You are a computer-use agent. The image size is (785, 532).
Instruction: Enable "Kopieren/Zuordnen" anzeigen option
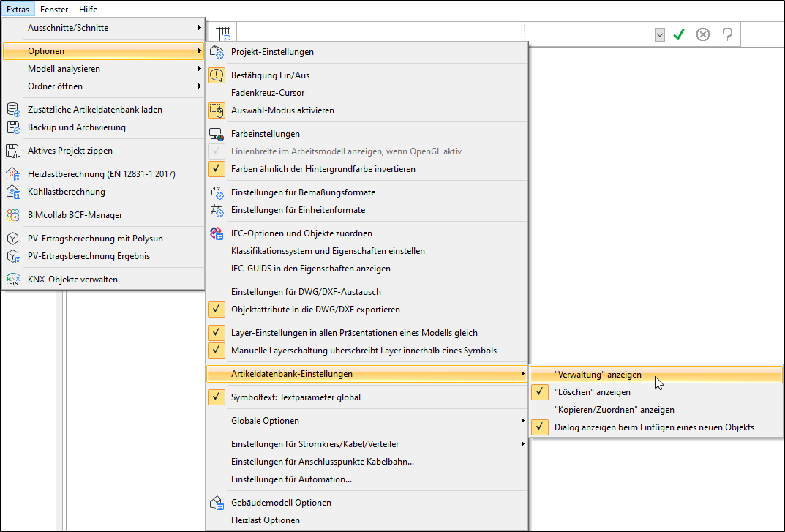point(656,410)
